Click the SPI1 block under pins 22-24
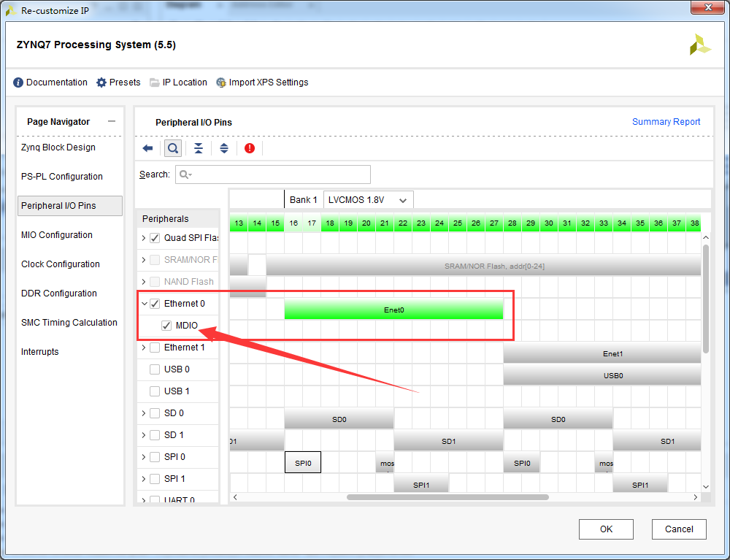730x560 pixels. [421, 485]
